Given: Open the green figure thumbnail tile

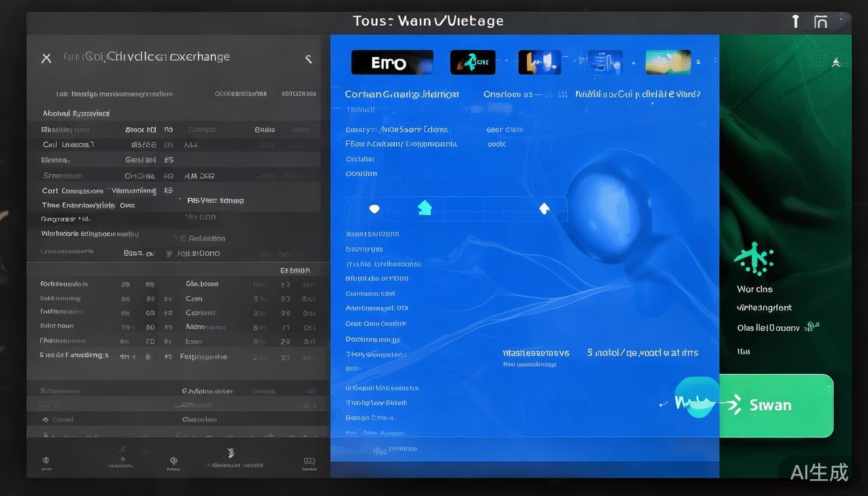Looking at the screenshot, I should click(x=473, y=63).
